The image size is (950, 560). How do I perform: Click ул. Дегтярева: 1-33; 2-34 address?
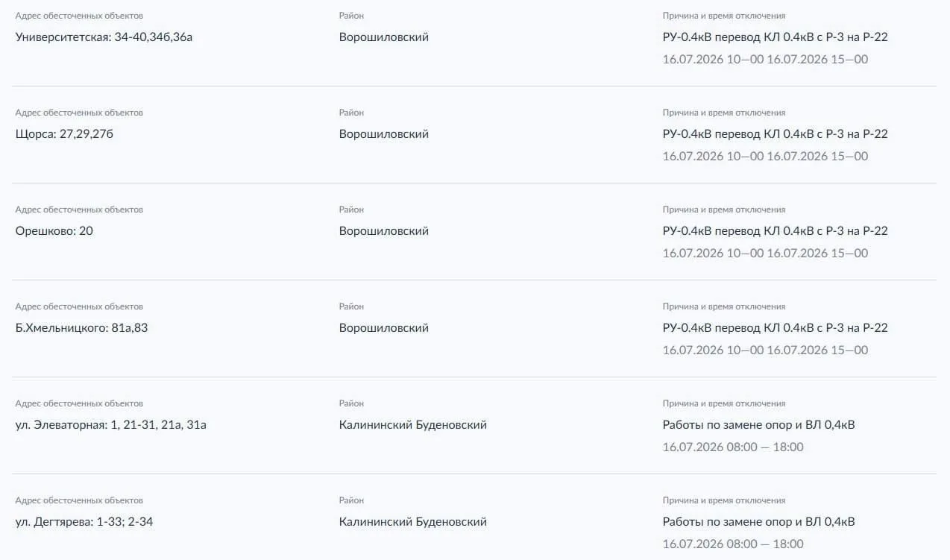(84, 522)
